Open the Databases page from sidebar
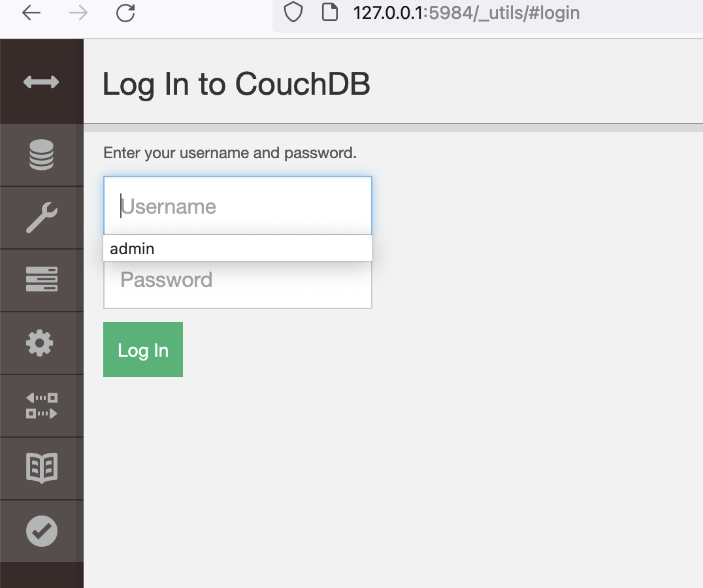 tap(41, 155)
